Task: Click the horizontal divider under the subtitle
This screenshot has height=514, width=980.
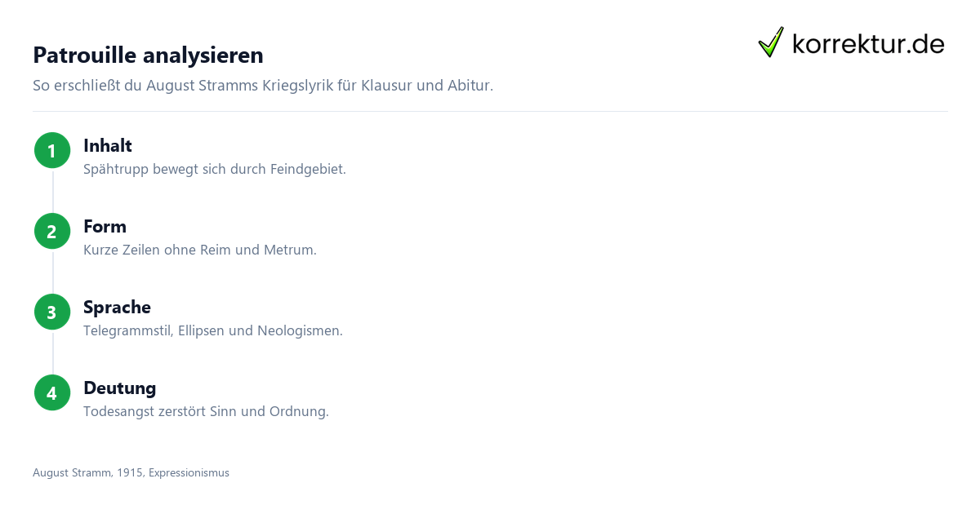Action: pos(490,111)
